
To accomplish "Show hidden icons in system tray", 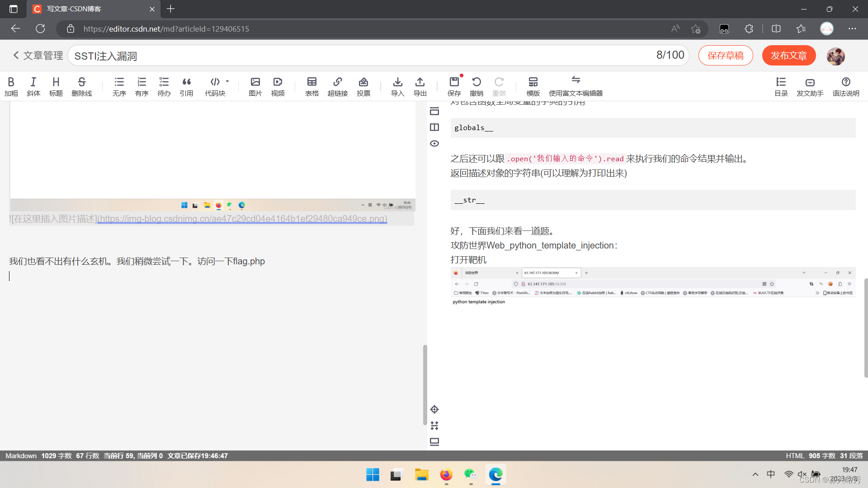I will click(x=755, y=474).
